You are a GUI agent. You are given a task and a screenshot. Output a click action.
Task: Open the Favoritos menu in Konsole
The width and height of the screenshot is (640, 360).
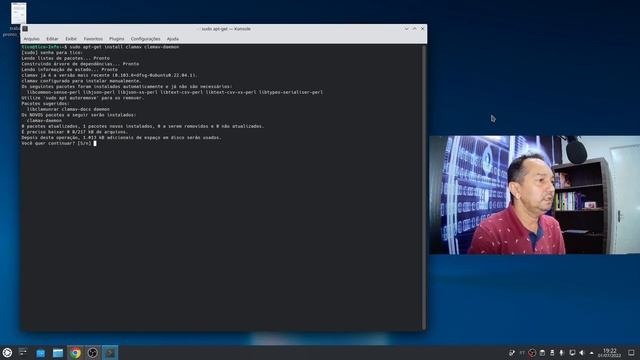tap(93, 39)
